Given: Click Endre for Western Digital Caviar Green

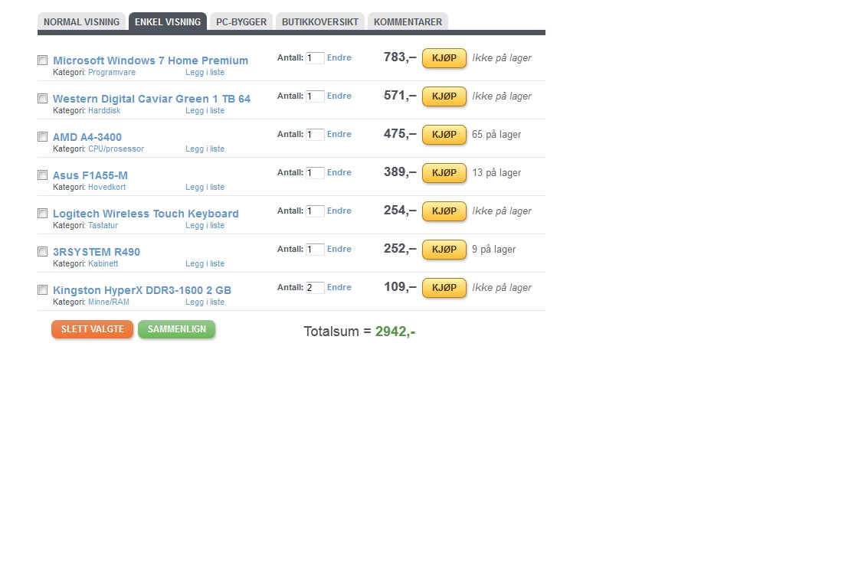Looking at the screenshot, I should click(339, 96).
